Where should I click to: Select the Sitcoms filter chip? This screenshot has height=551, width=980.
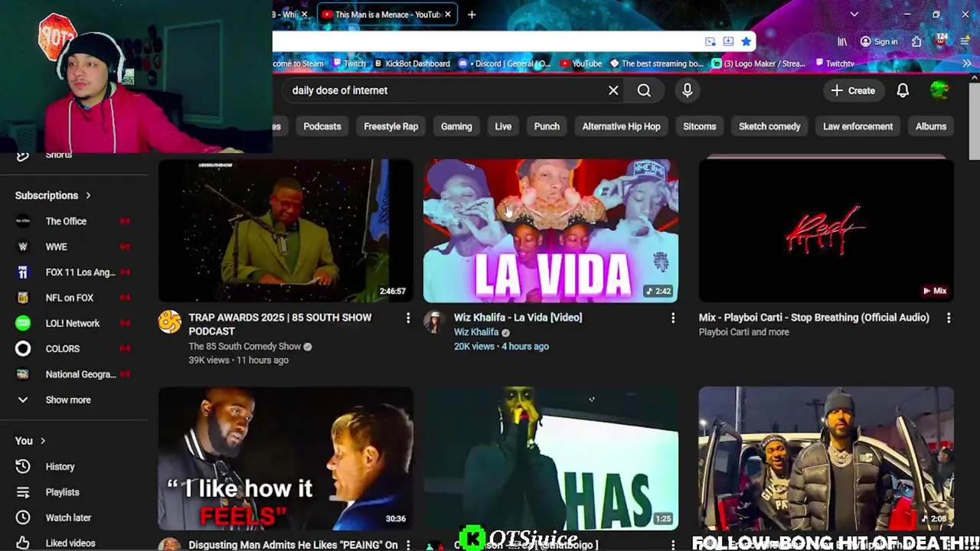coord(700,126)
